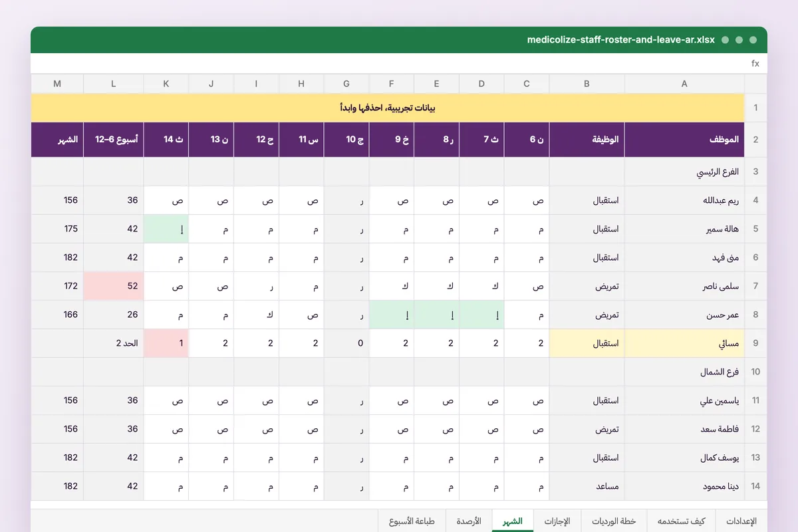This screenshot has width=798, height=532.
Task: Select the الفرع الرئيسي section cell
Action: 684,172
